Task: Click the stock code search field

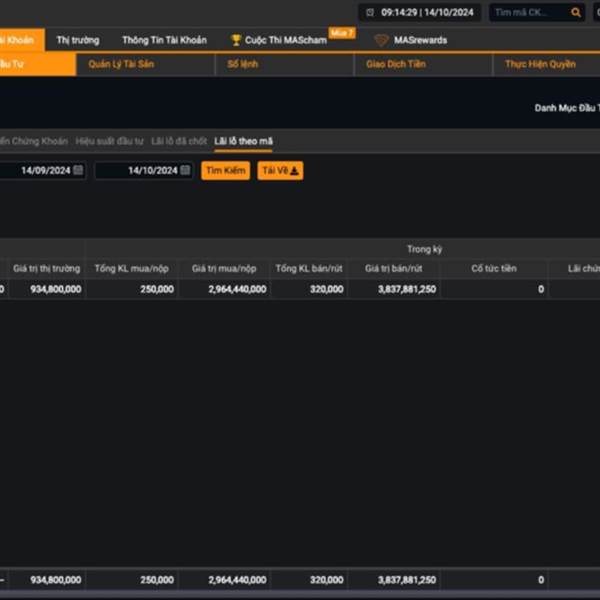Action: pyautogui.click(x=530, y=13)
